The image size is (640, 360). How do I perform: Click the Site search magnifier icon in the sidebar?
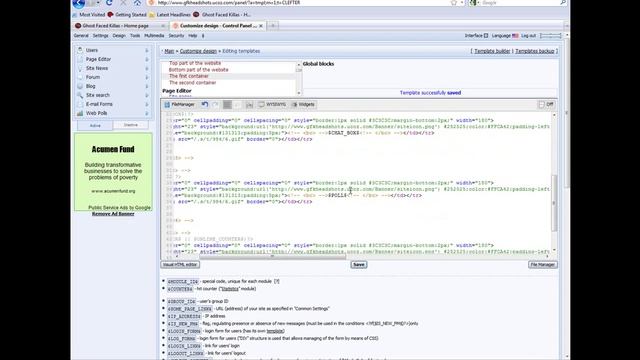[x=80, y=95]
